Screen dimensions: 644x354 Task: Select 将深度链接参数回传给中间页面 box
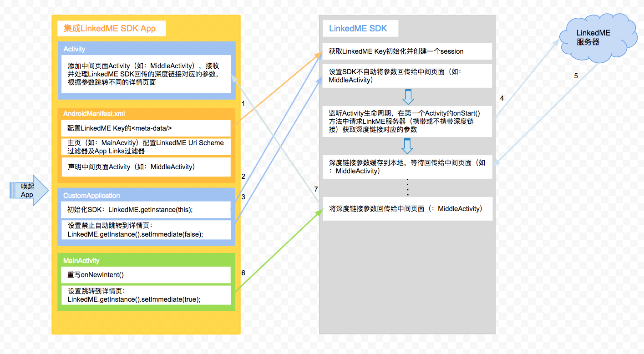tap(407, 209)
